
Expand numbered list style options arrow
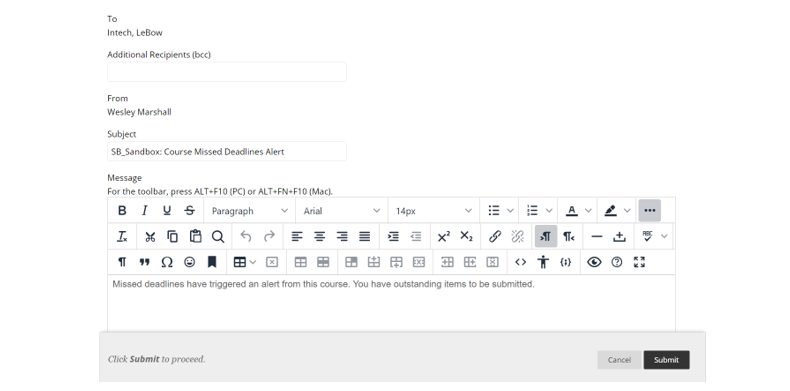coord(549,211)
